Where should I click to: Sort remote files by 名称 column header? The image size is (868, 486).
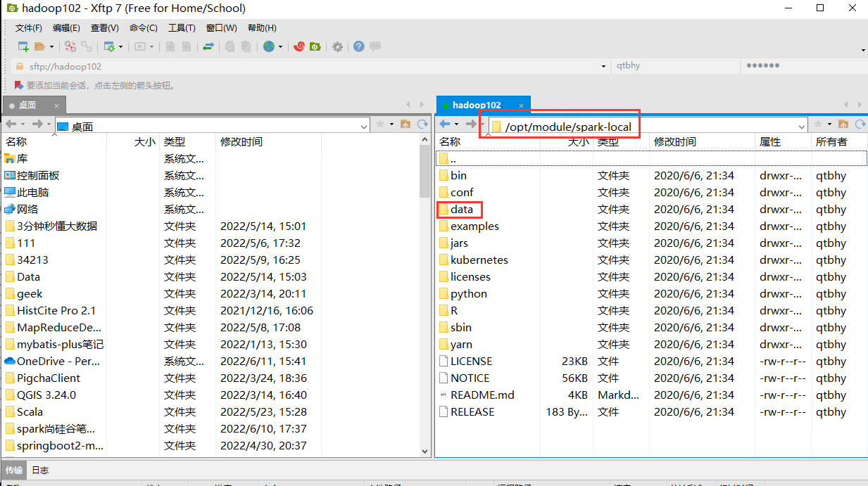(x=487, y=141)
